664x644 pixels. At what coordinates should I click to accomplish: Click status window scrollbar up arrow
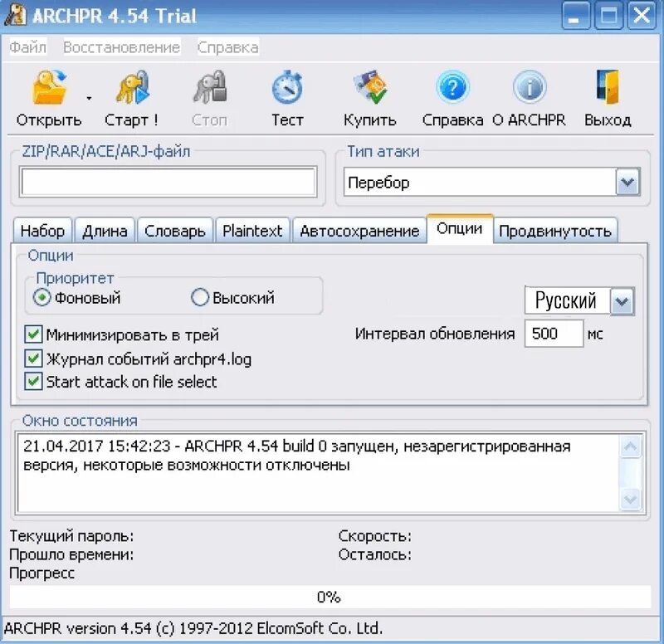[x=631, y=446]
